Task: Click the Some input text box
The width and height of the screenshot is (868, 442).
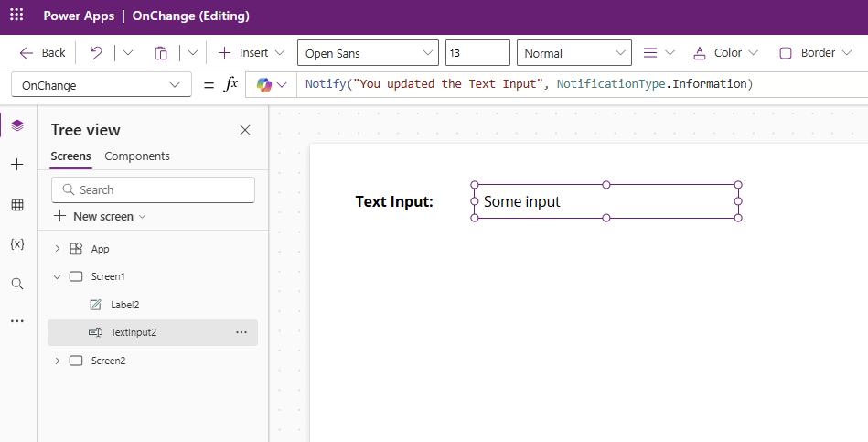Action: click(606, 201)
